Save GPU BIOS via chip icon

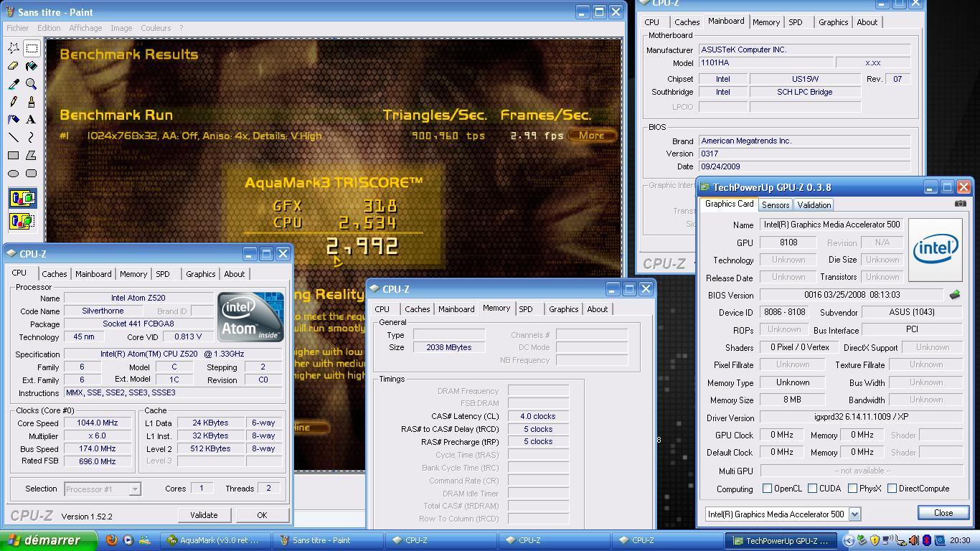click(954, 294)
